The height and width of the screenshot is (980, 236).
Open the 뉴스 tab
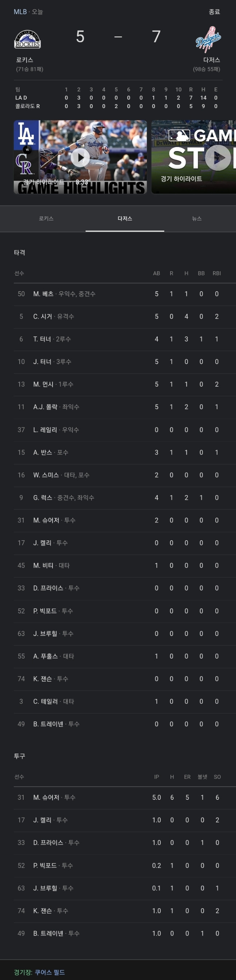pos(196,218)
